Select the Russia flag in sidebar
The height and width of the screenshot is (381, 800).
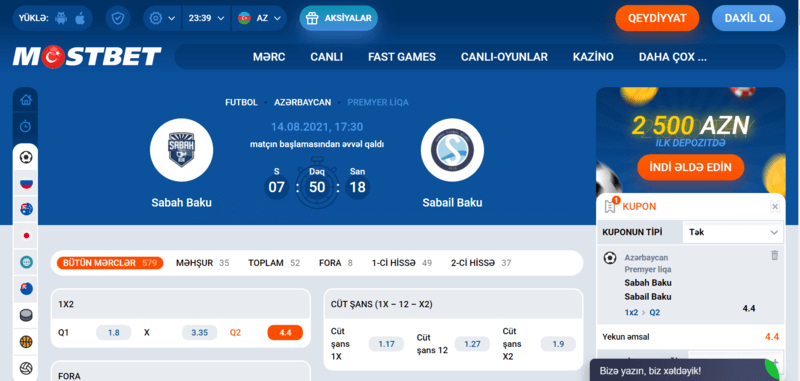pyautogui.click(x=26, y=184)
